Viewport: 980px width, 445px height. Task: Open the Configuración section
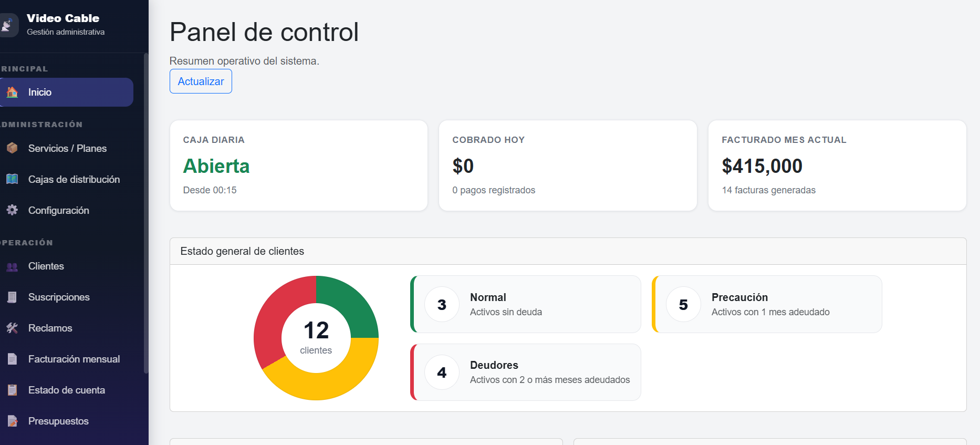click(66, 210)
